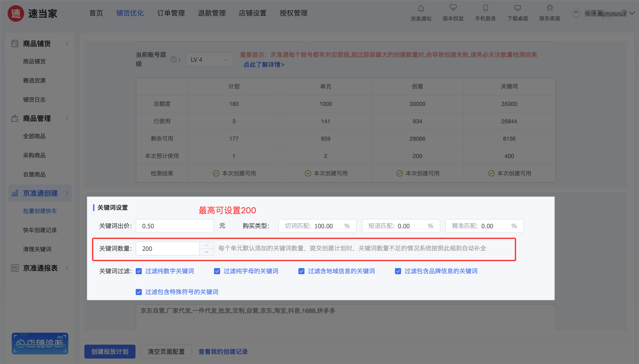The height and width of the screenshot is (364, 639).
Task: Click the 速当家 logo icon
Action: tap(16, 13)
